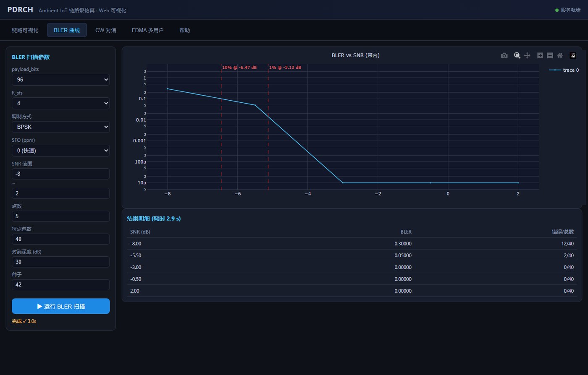Select the Zoom magnifier tool in the plot modebar
The height and width of the screenshot is (375, 588).
(x=517, y=55)
